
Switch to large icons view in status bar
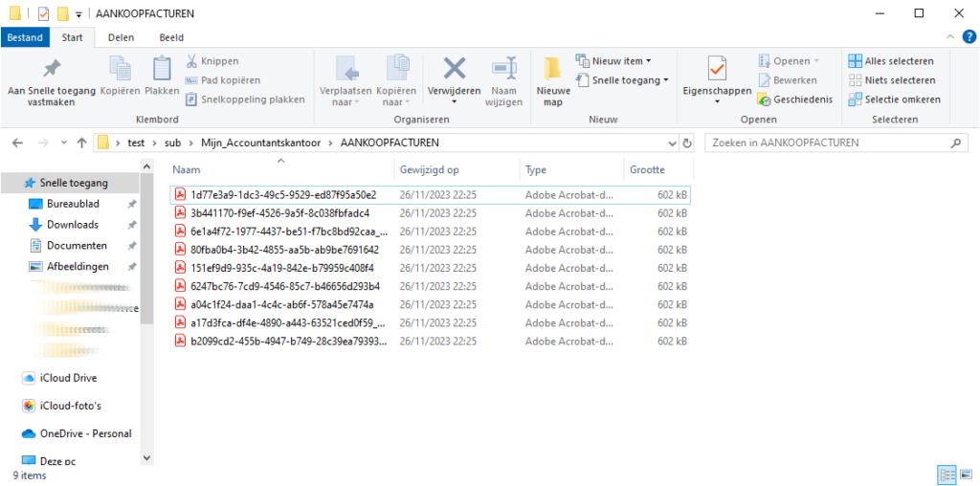point(965,475)
